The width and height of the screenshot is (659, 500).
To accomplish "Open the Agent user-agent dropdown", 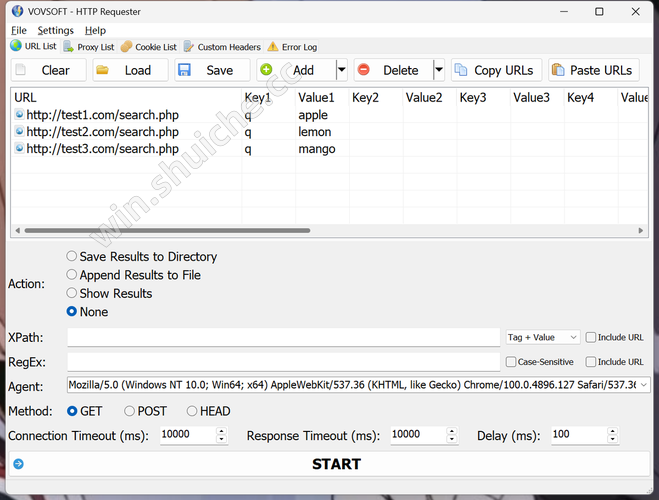I will coord(643,385).
